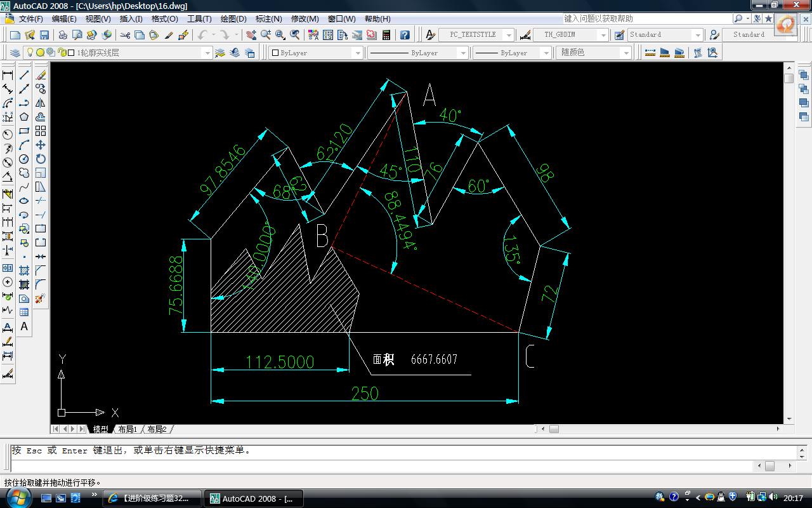Screen dimensions: 812x508
Task: Choose the Mirror modify tool
Action: (41, 103)
